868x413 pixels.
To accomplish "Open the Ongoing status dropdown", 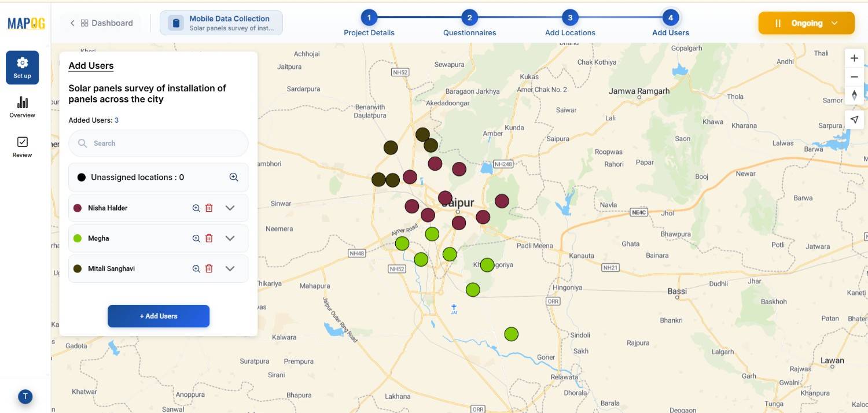I will (x=806, y=23).
